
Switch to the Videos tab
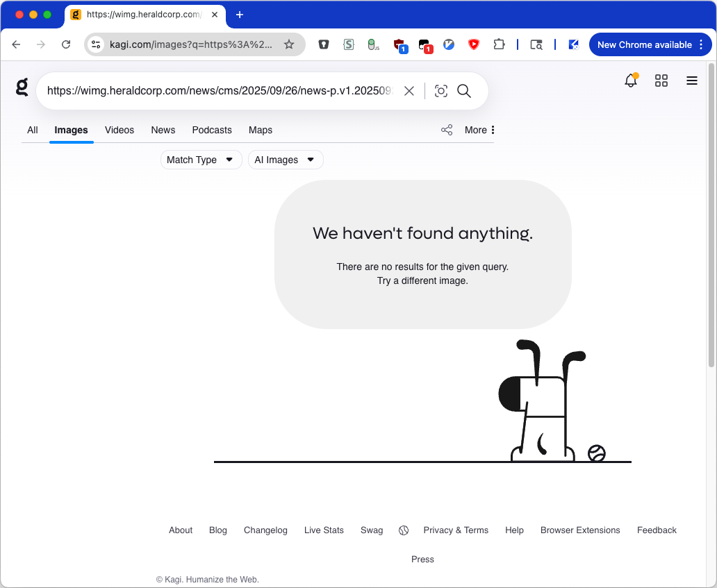pos(119,130)
